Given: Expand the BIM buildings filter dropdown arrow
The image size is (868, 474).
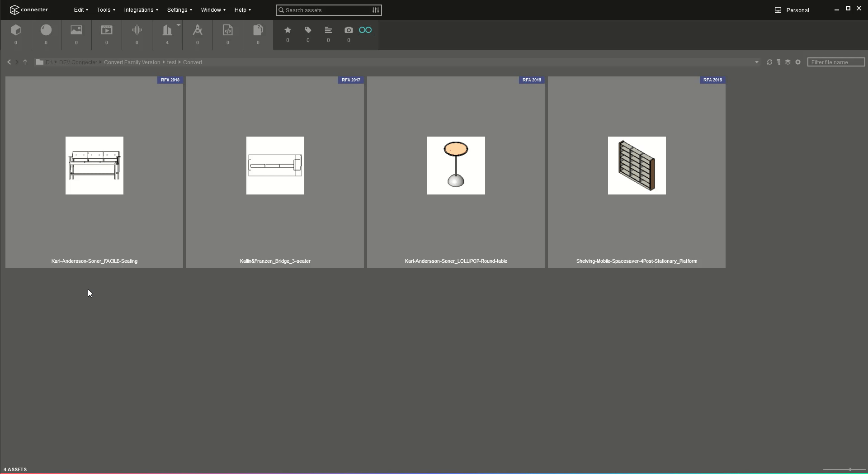Looking at the screenshot, I should (179, 25).
